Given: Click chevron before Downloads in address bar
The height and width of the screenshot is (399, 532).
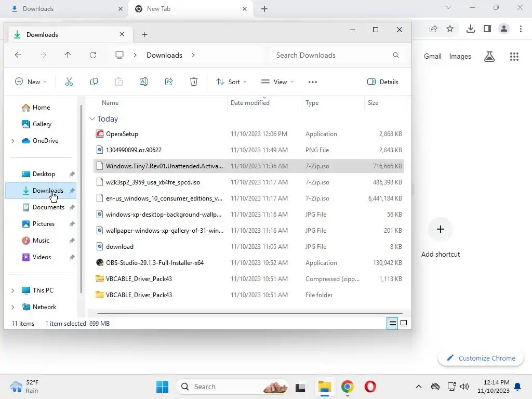Looking at the screenshot, I should [x=135, y=55].
